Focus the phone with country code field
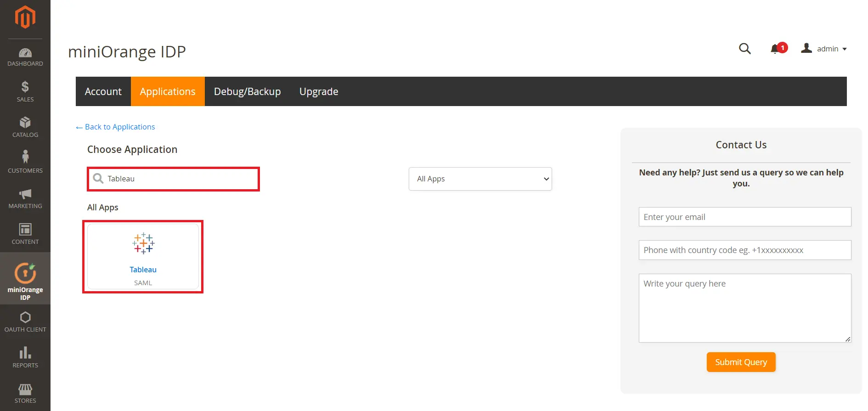Screen dimensions: 868x411 (745, 250)
